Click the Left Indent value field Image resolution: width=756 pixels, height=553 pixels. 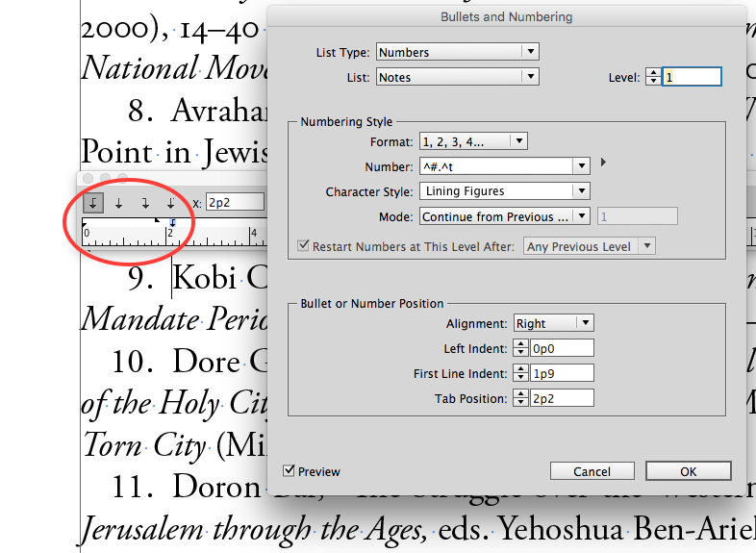562,348
